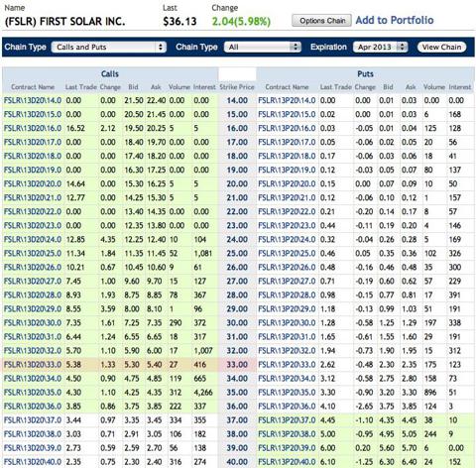Image resolution: width=476 pixels, height=468 pixels.
Task: Click interest value 1,081 in calls
Action: 202,254
